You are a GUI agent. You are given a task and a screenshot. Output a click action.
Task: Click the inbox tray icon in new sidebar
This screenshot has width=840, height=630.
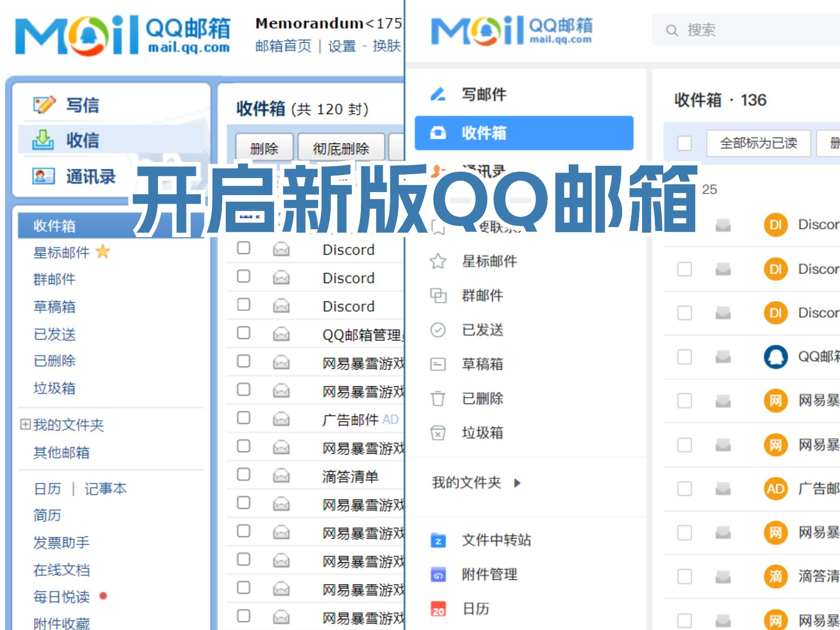438,133
